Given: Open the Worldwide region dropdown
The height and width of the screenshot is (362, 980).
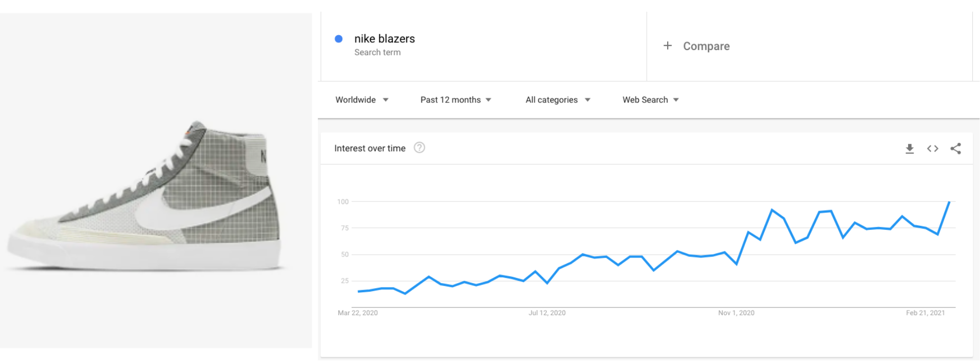Looking at the screenshot, I should (x=362, y=100).
